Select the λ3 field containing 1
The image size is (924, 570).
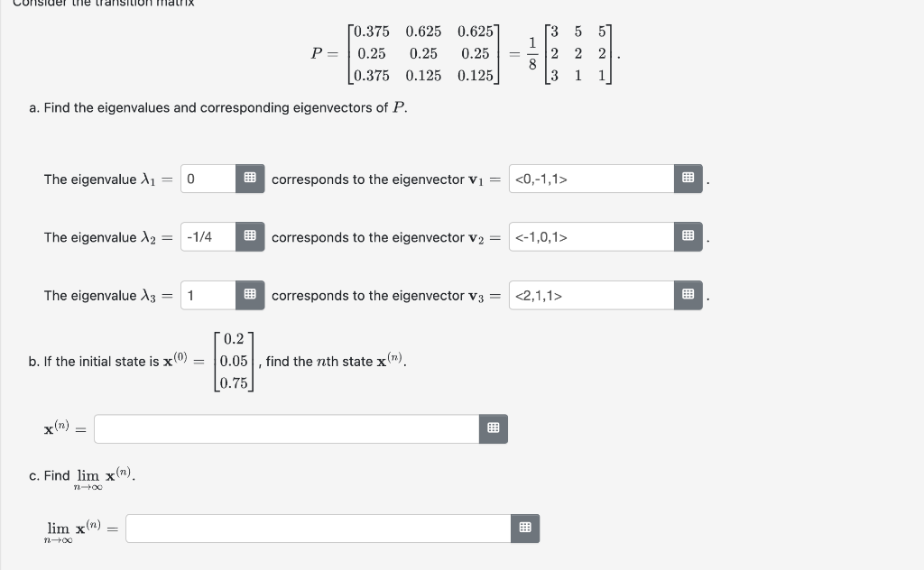coord(208,295)
